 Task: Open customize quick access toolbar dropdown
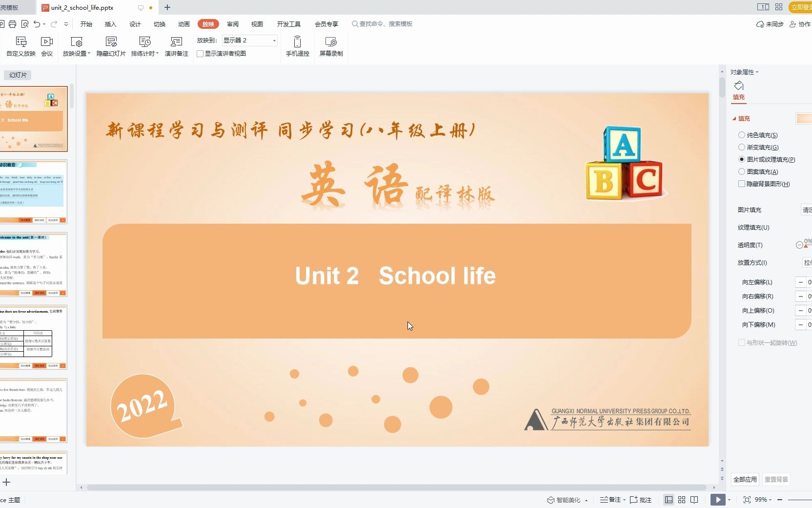click(x=66, y=24)
